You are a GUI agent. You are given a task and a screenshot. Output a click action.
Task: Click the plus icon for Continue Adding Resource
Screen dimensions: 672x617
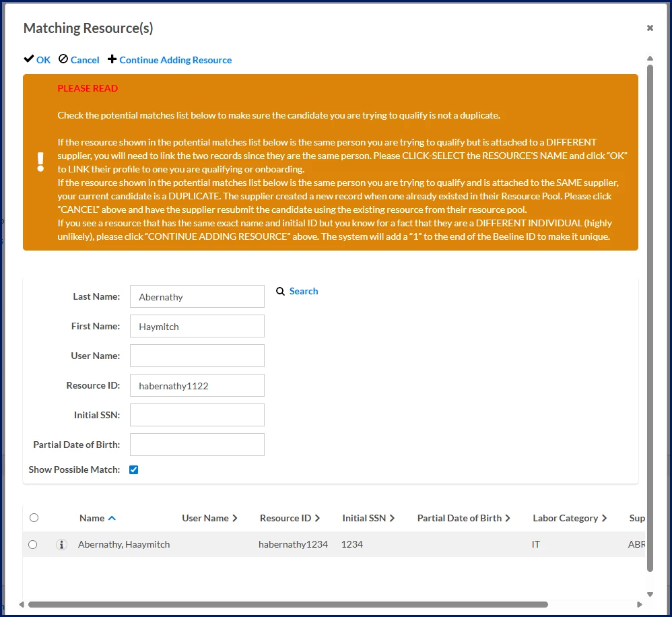(112, 59)
